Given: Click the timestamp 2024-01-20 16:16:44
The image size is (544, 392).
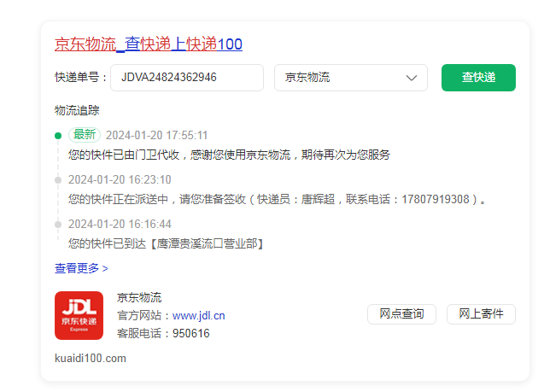Looking at the screenshot, I should [x=120, y=224].
